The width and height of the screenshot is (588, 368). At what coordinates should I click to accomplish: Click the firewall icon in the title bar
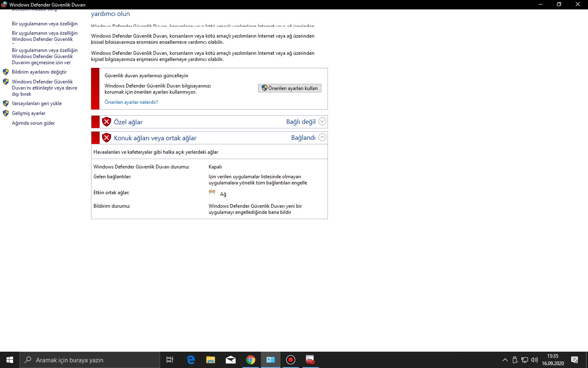click(4, 4)
